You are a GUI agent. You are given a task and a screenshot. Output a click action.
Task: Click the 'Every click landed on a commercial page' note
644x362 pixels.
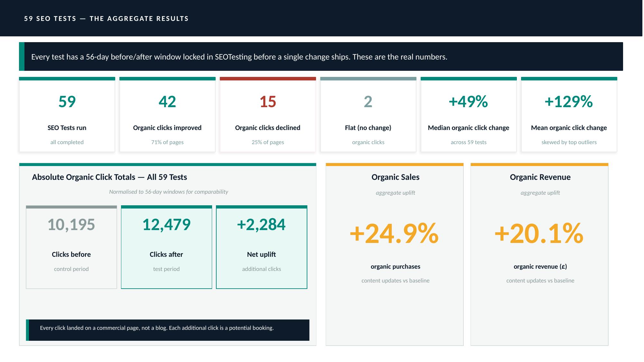[x=157, y=328]
